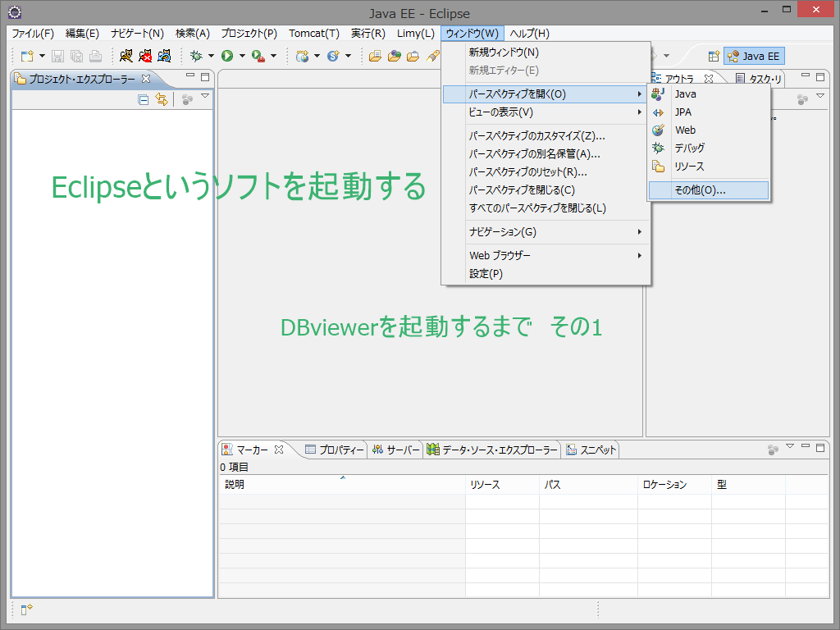This screenshot has height=630, width=840.
Task: Click the flashlight Search toolbar icon
Action: coord(433,56)
